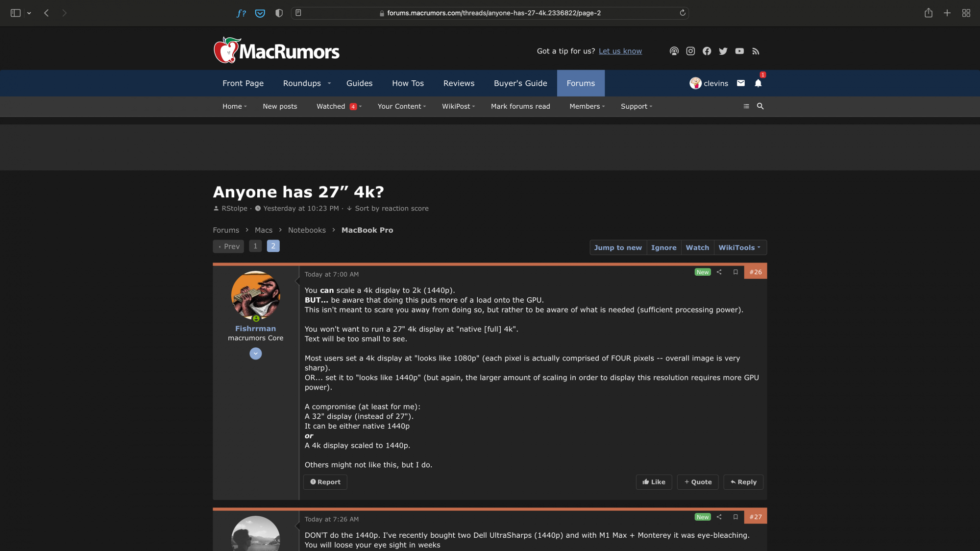
Task: Toggle Watch on this thread
Action: point(697,247)
